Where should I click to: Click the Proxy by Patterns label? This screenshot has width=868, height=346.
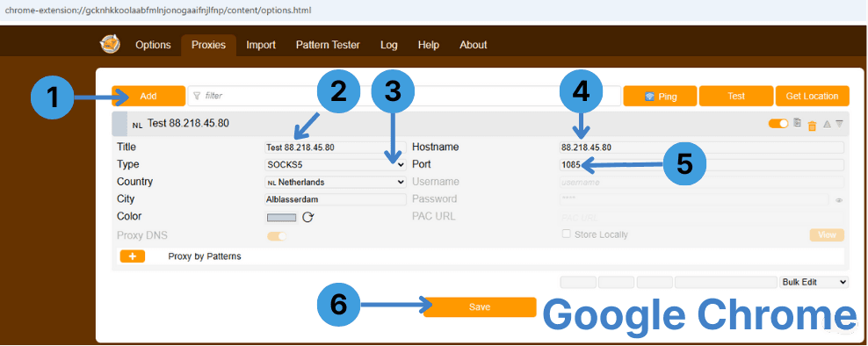tap(205, 256)
